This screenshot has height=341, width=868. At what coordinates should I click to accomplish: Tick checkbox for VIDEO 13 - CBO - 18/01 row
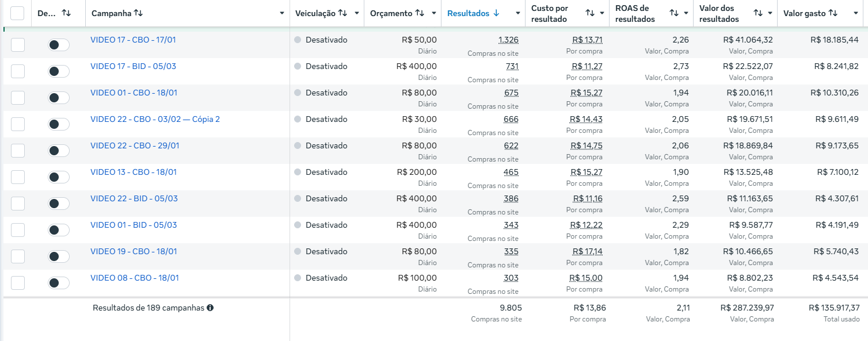[x=18, y=177]
